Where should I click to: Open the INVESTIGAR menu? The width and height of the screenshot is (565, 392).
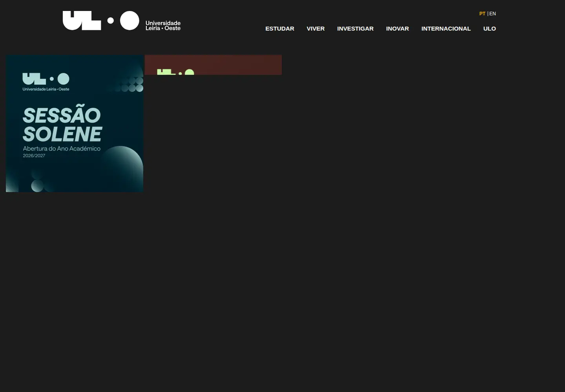click(355, 29)
